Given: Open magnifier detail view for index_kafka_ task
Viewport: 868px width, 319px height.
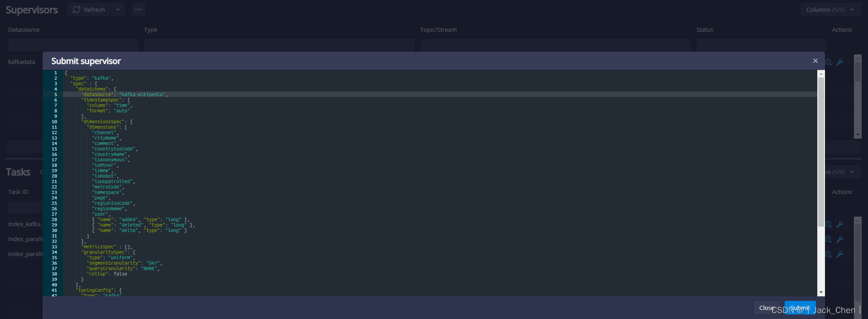Looking at the screenshot, I should (829, 224).
